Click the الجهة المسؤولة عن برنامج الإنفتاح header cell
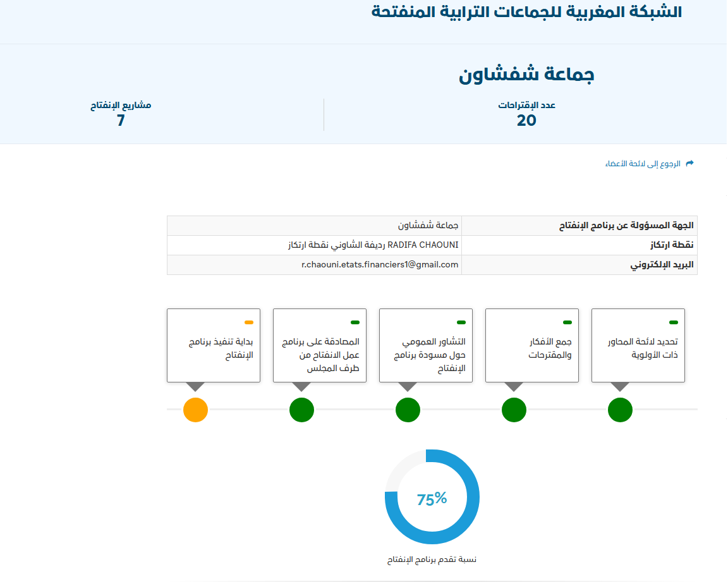This screenshot has height=586, width=728. pyautogui.click(x=579, y=226)
